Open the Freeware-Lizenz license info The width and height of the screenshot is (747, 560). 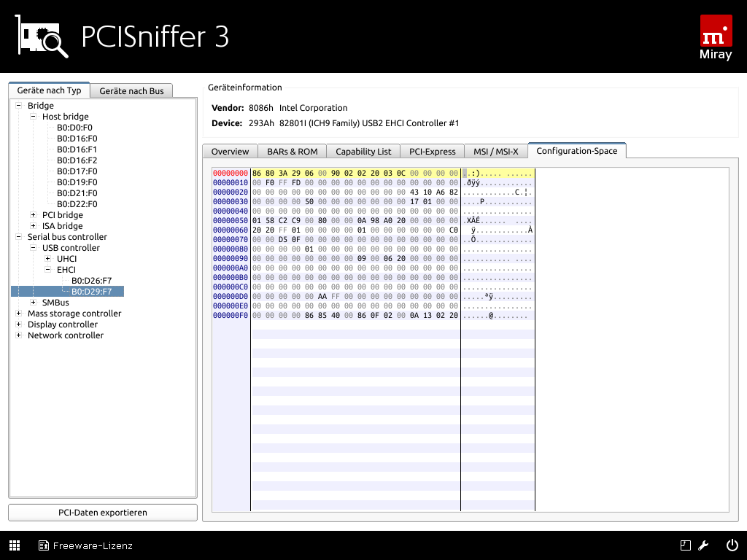(x=86, y=545)
